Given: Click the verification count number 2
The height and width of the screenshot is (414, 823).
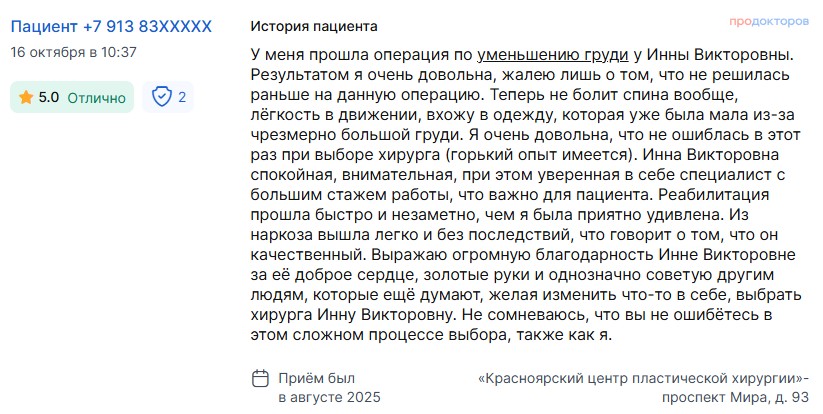Looking at the screenshot, I should [x=182, y=98].
